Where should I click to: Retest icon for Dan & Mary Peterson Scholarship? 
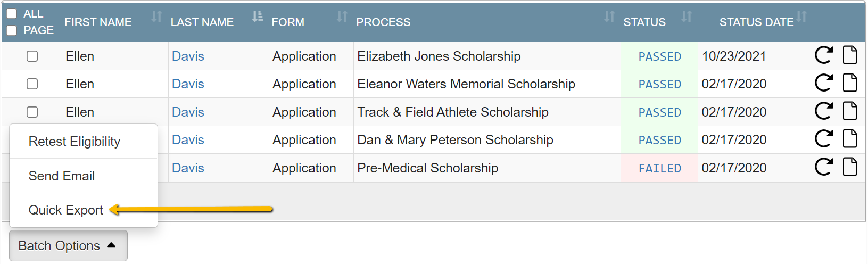824,138
